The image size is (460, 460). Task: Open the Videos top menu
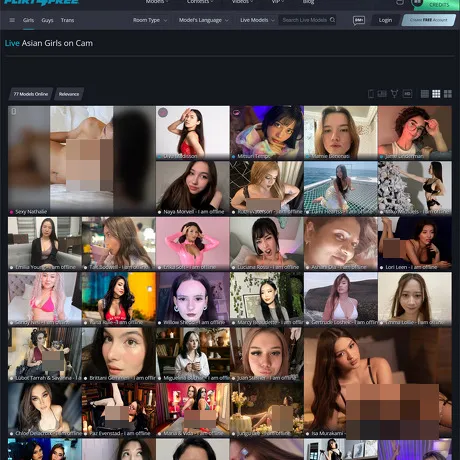(x=242, y=2)
